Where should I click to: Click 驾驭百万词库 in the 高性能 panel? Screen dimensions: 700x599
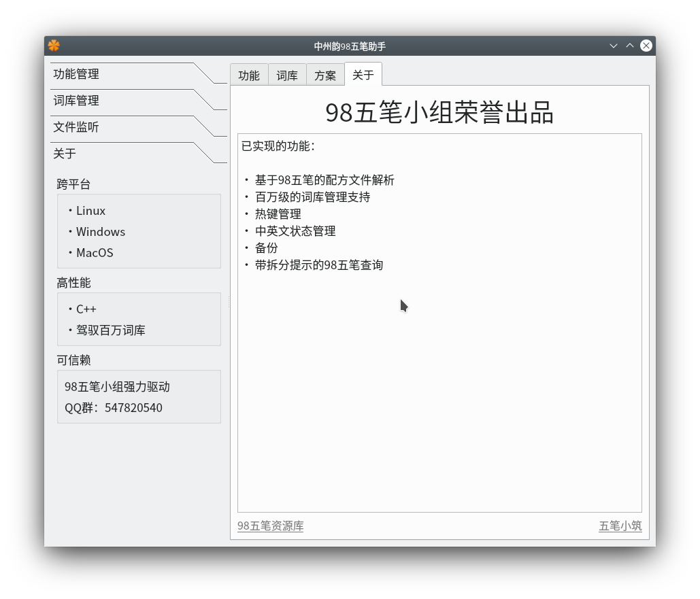(109, 330)
